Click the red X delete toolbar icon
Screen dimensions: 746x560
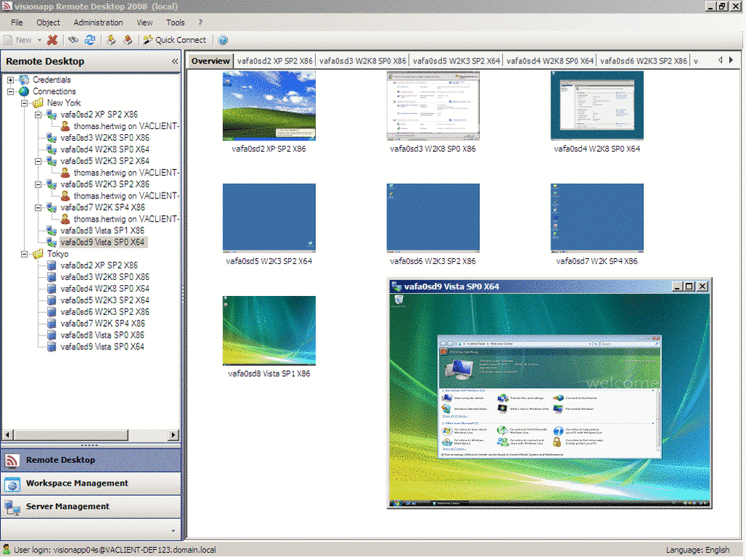click(53, 40)
